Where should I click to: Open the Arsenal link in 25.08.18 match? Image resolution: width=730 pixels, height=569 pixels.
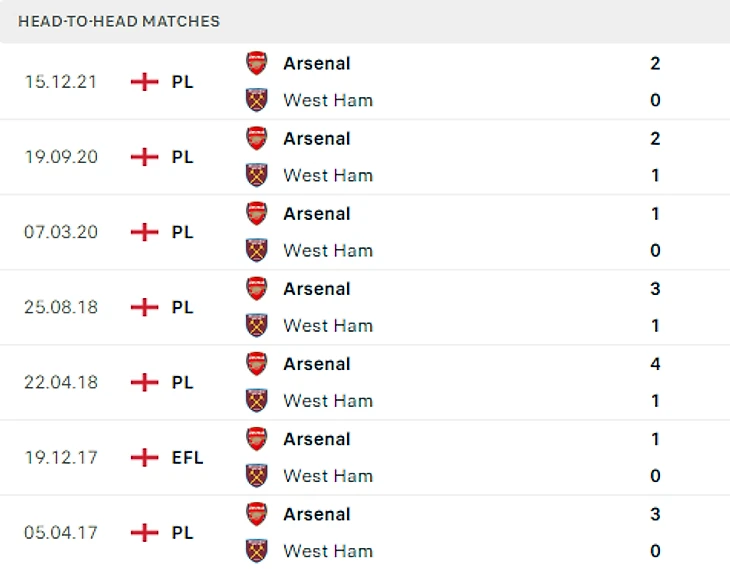(316, 289)
